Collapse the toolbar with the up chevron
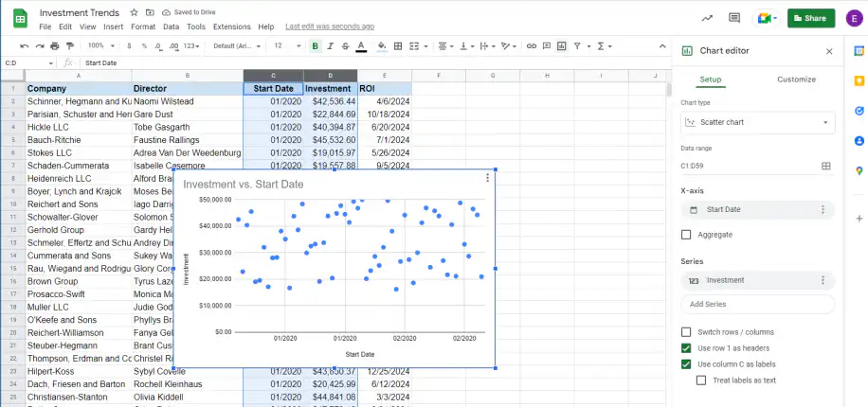 (x=662, y=45)
